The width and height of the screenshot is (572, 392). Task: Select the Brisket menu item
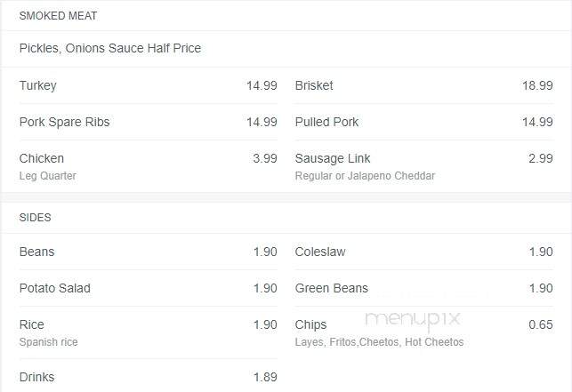(x=424, y=85)
